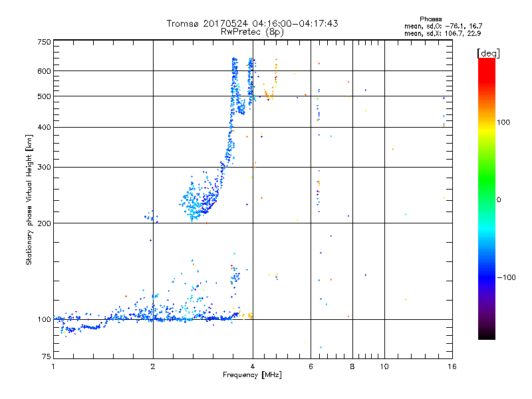Click the y-axis "75" tick label
The image size is (532, 399).
[x=47, y=356]
